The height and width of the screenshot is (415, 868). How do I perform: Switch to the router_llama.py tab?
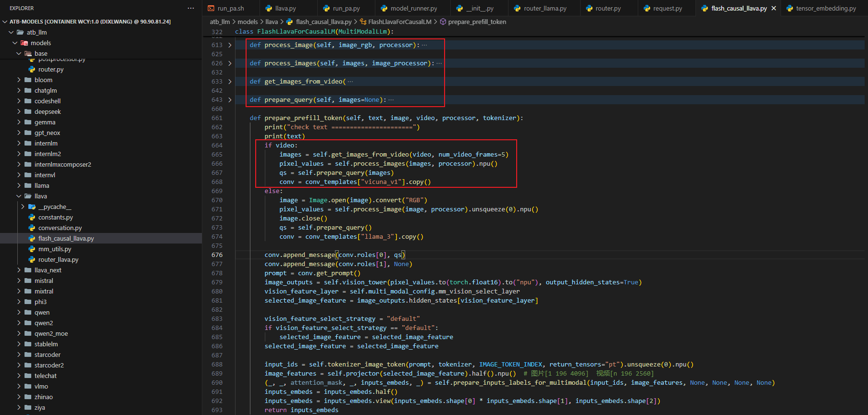pos(545,8)
